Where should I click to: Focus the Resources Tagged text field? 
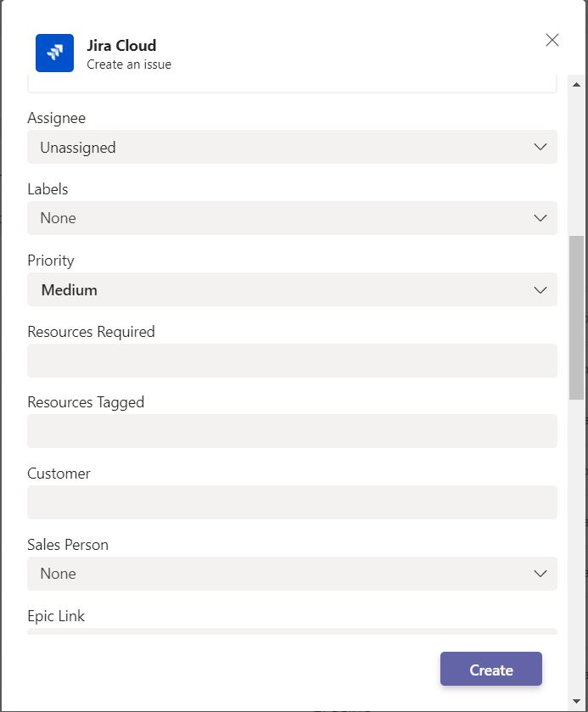tap(292, 431)
